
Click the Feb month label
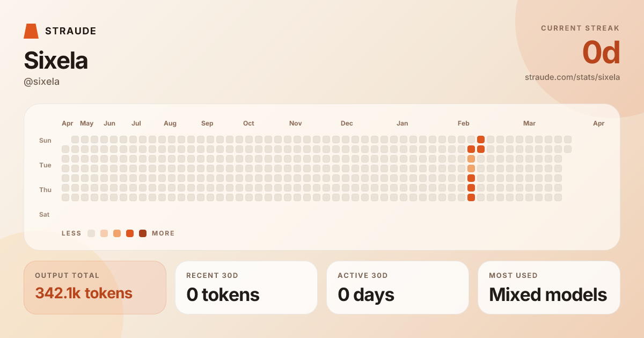click(463, 123)
